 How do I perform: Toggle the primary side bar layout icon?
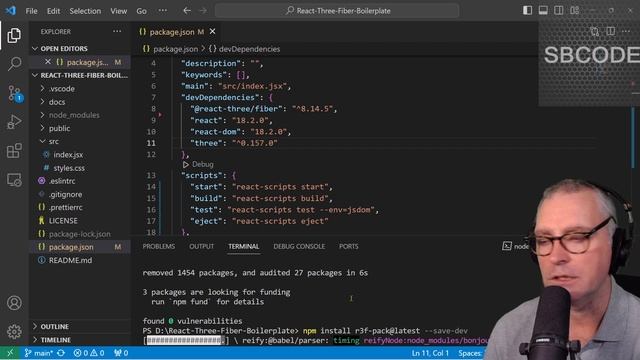(x=527, y=11)
